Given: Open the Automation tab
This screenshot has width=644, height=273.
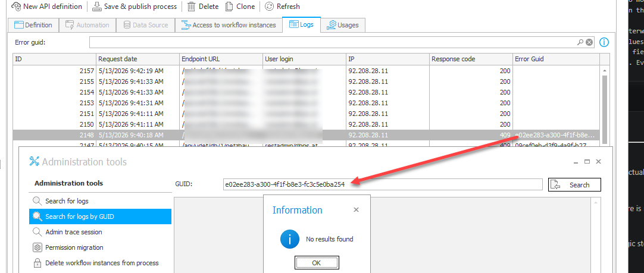Looking at the screenshot, I should pos(87,25).
